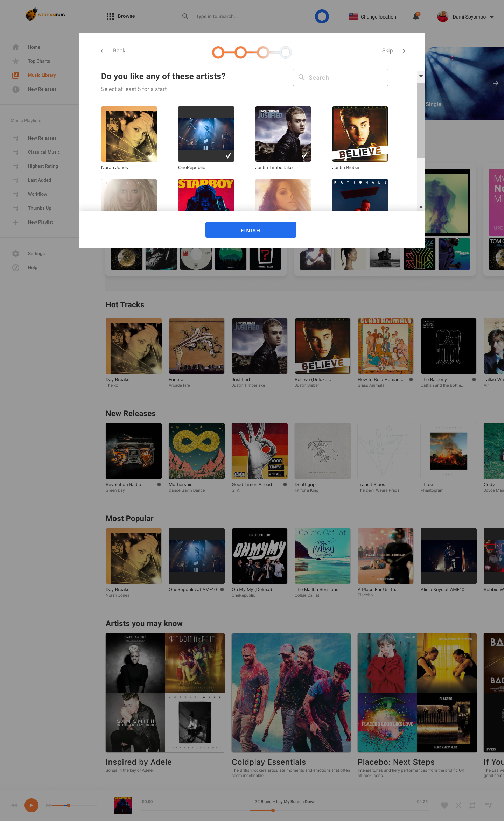This screenshot has height=821, width=504.
Task: Click the orange play button
Action: pyautogui.click(x=31, y=805)
